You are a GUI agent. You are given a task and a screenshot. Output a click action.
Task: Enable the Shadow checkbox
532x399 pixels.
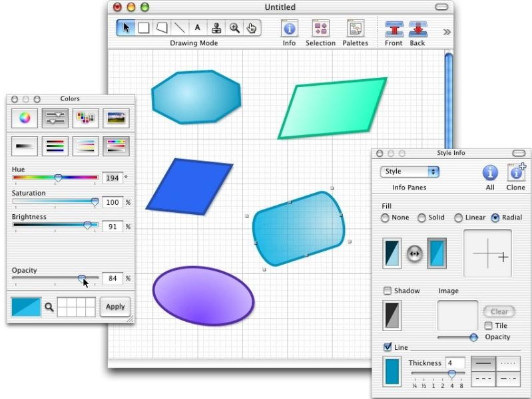387,291
